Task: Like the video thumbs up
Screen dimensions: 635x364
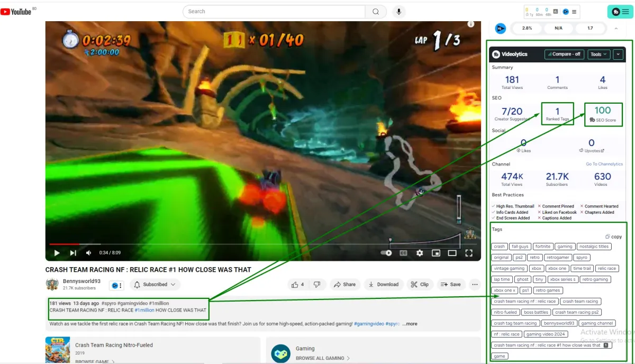Action: pyautogui.click(x=297, y=285)
